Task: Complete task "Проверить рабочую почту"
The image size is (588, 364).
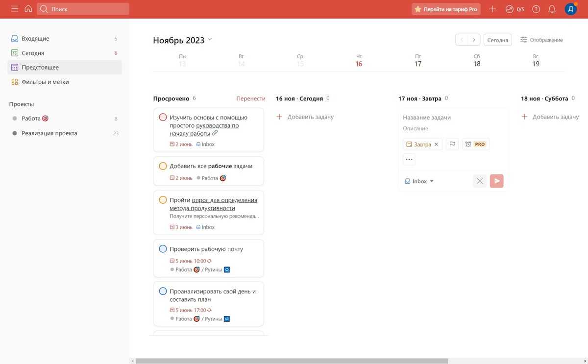Action: pyautogui.click(x=163, y=249)
